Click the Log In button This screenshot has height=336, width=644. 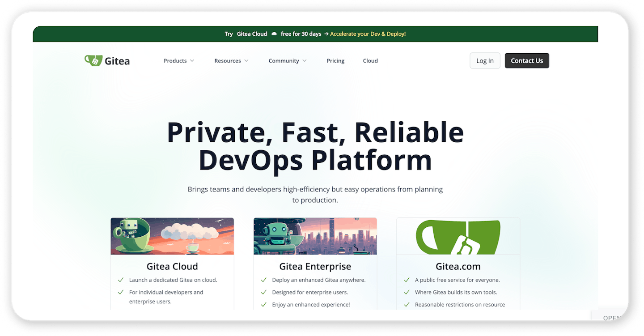pos(485,60)
